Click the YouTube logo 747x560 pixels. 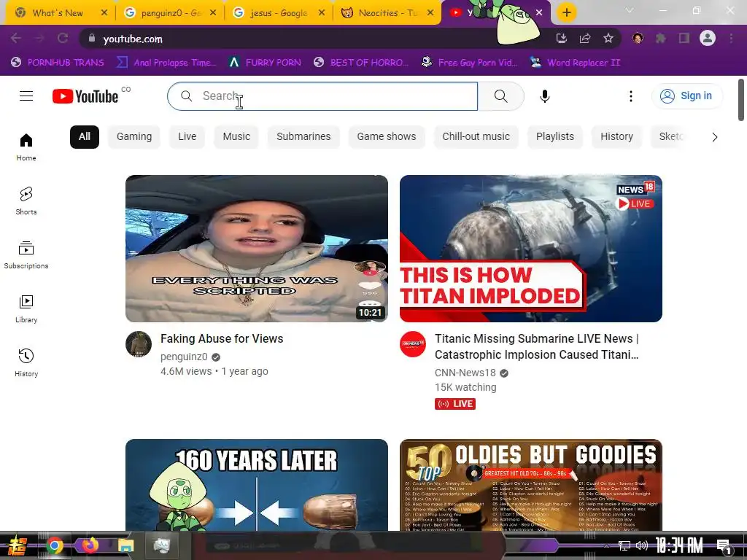85,96
